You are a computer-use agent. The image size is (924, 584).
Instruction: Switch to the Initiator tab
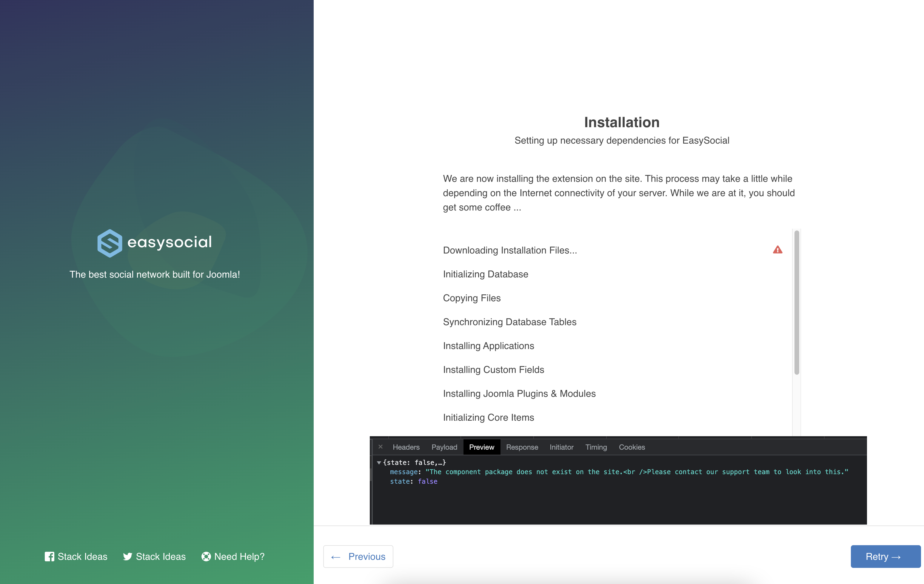[561, 447]
